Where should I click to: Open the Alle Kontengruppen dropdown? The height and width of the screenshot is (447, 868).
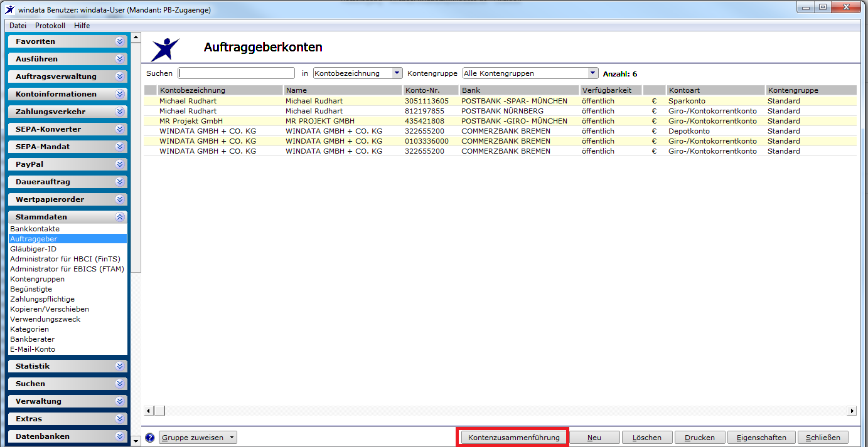[x=593, y=73]
